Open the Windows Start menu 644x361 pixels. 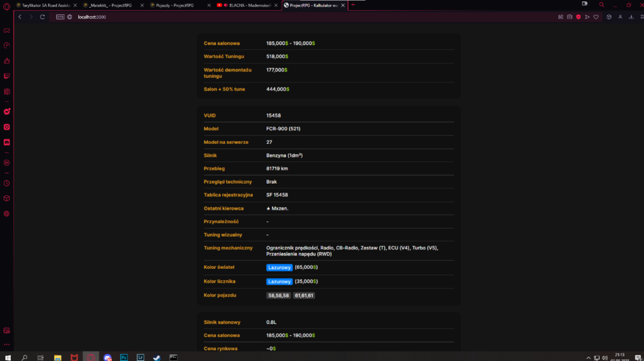[x=8, y=357]
